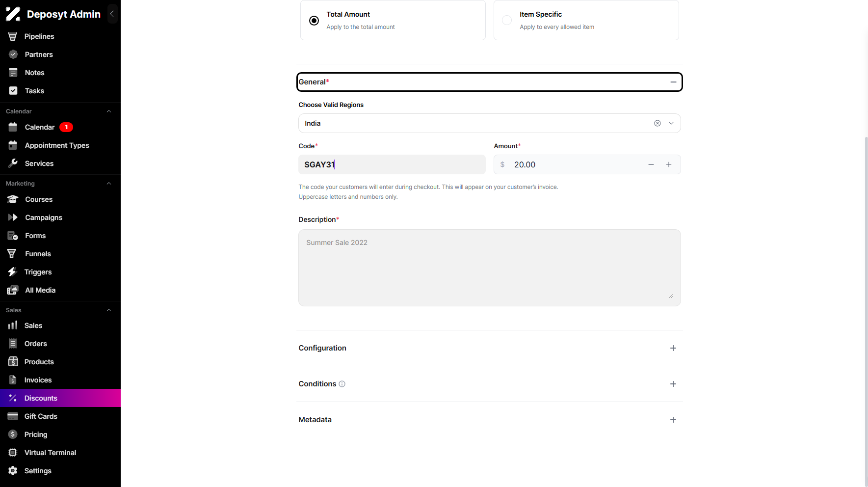The height and width of the screenshot is (487, 868).
Task: Click the Conditions info icon
Action: [342, 384]
